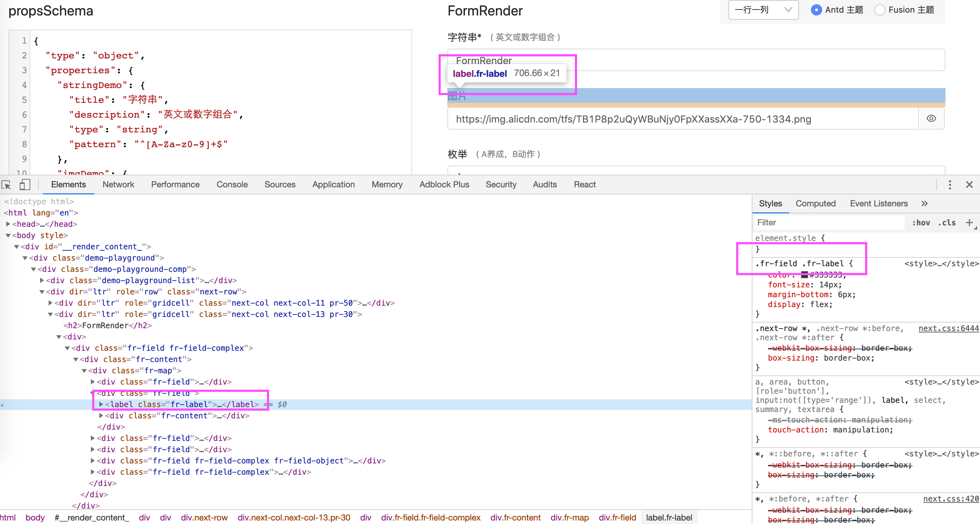This screenshot has height=524, width=980.
Task: Expand the fr-field-object div node
Action: pos(92,461)
